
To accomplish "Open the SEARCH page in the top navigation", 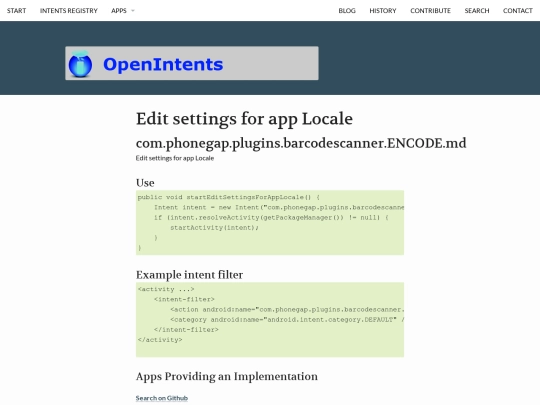I will [x=477, y=11].
